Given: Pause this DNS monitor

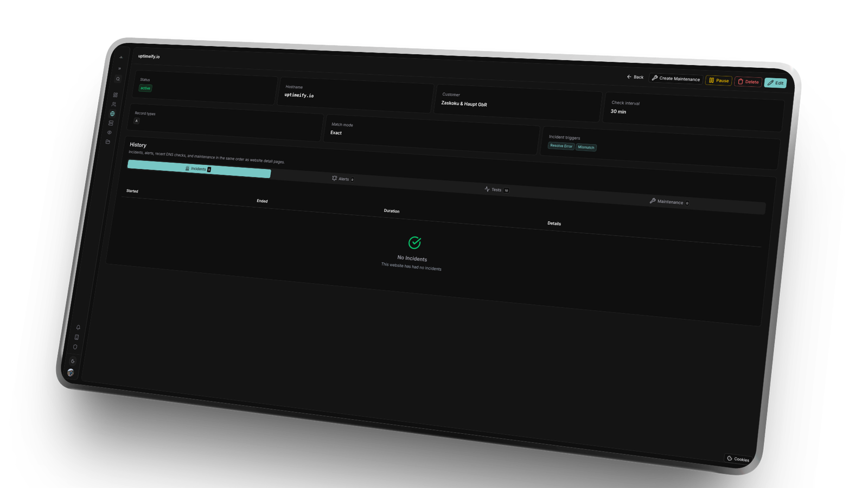Looking at the screenshot, I should 719,81.
